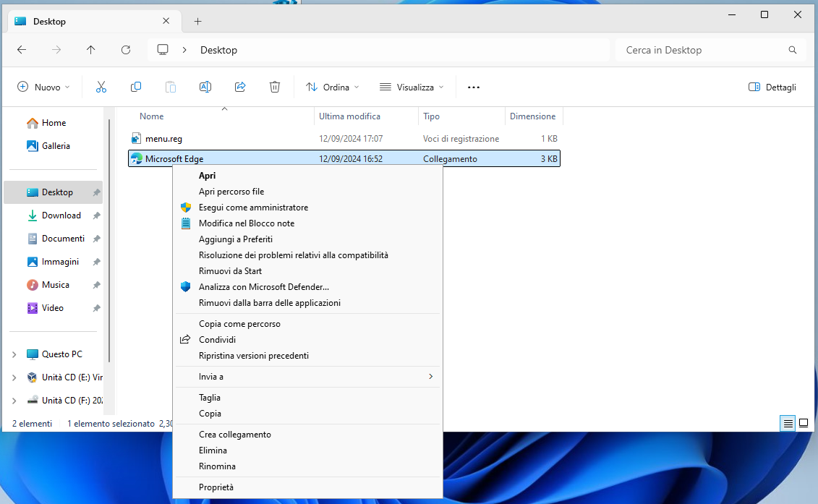
Task: Click the pin icon beside Immagini
Action: [96, 262]
